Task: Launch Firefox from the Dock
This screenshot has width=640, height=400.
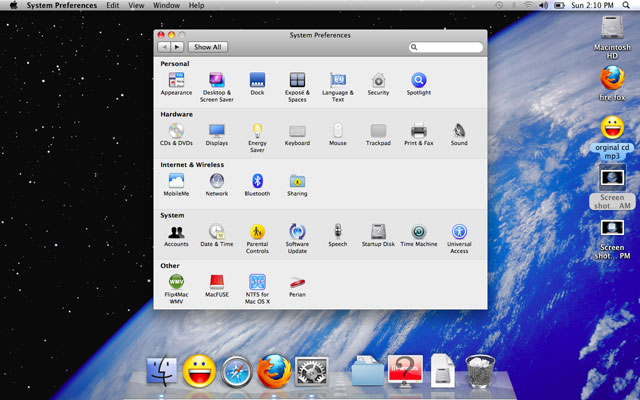Action: (274, 371)
